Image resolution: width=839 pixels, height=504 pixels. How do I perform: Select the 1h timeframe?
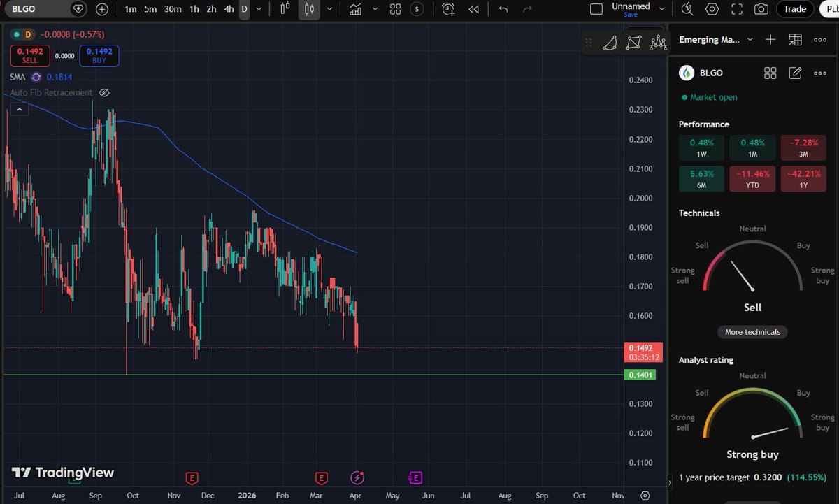coord(194,9)
